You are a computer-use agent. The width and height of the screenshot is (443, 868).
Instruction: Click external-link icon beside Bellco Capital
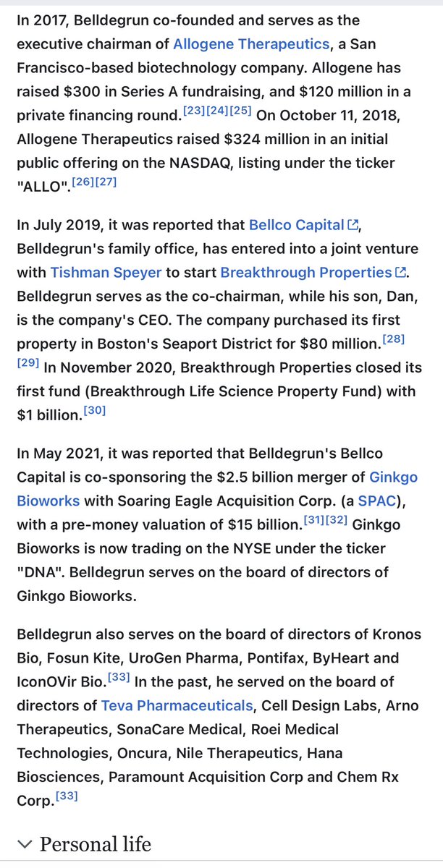pos(353,226)
